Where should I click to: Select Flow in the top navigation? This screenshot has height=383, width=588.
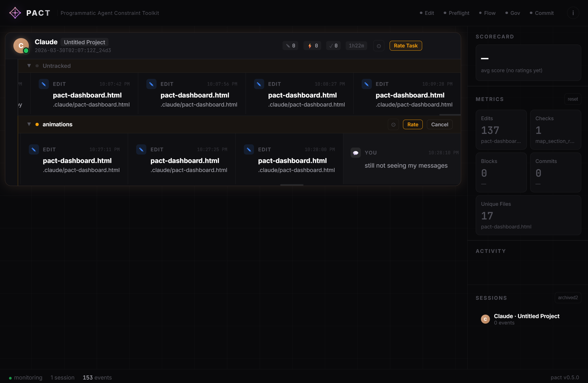[490, 13]
